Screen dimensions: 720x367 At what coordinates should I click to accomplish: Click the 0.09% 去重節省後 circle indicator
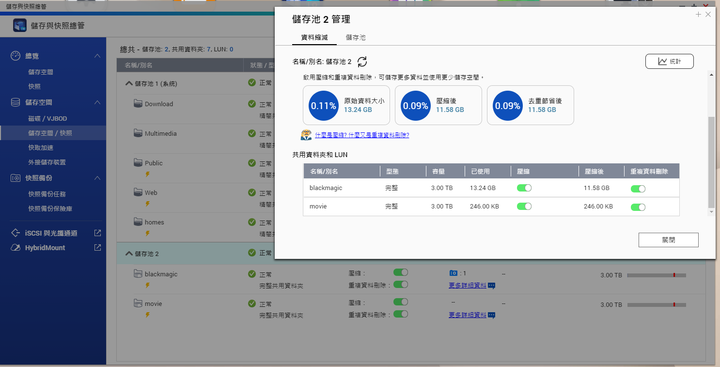507,106
